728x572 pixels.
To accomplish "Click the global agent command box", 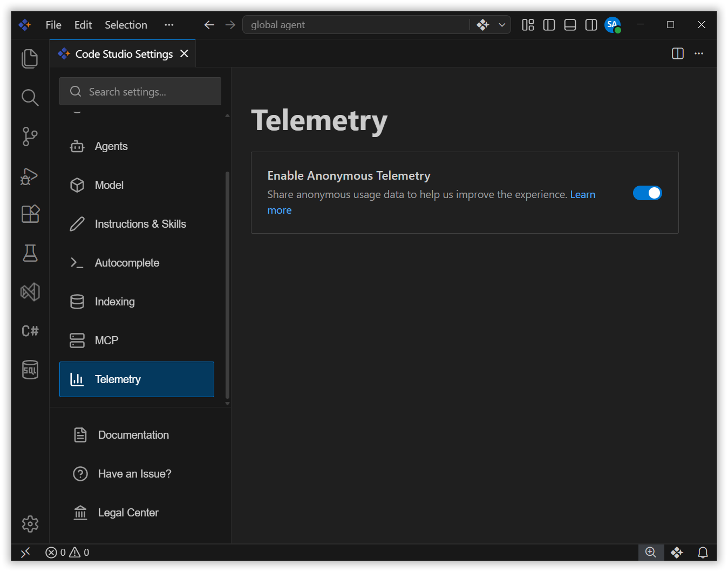I will click(x=356, y=25).
